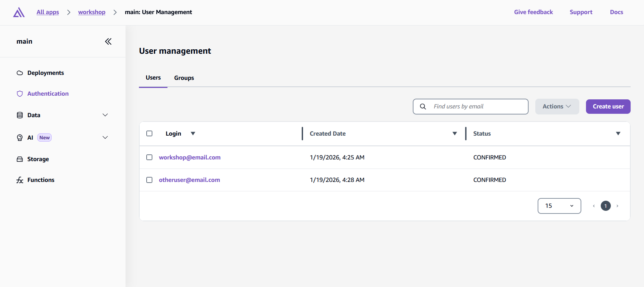Open the Actions dropdown

point(557,106)
